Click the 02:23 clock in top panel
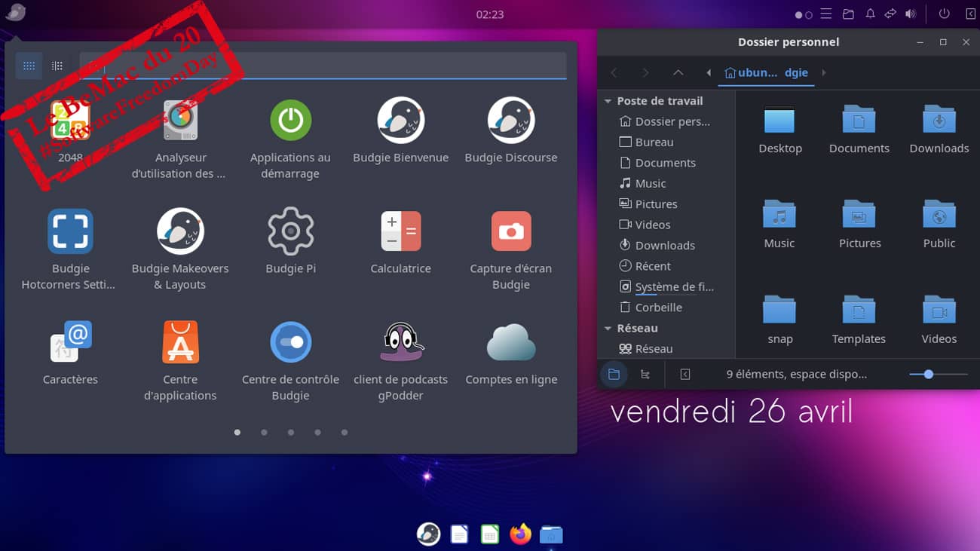This screenshot has height=551, width=980. (490, 14)
